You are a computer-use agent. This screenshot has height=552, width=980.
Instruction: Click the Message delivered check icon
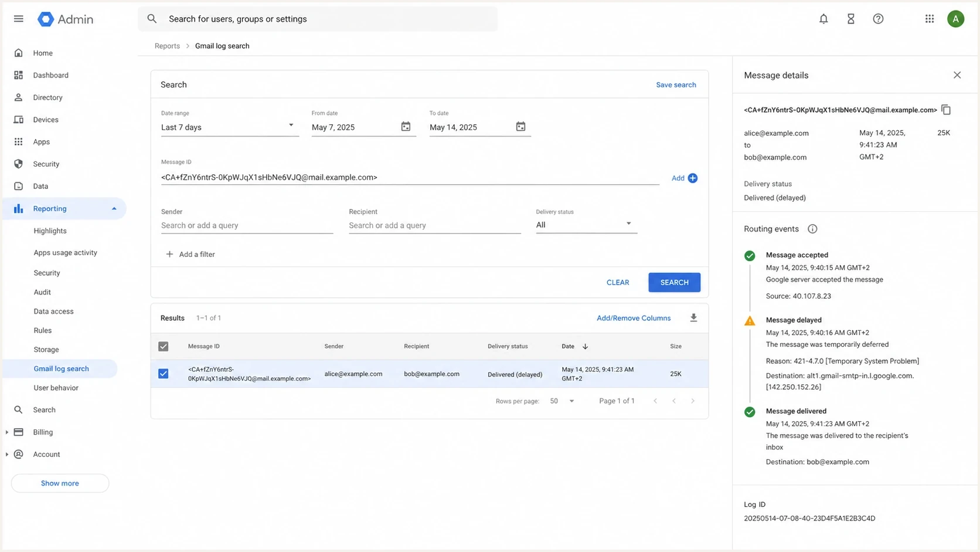click(x=750, y=412)
